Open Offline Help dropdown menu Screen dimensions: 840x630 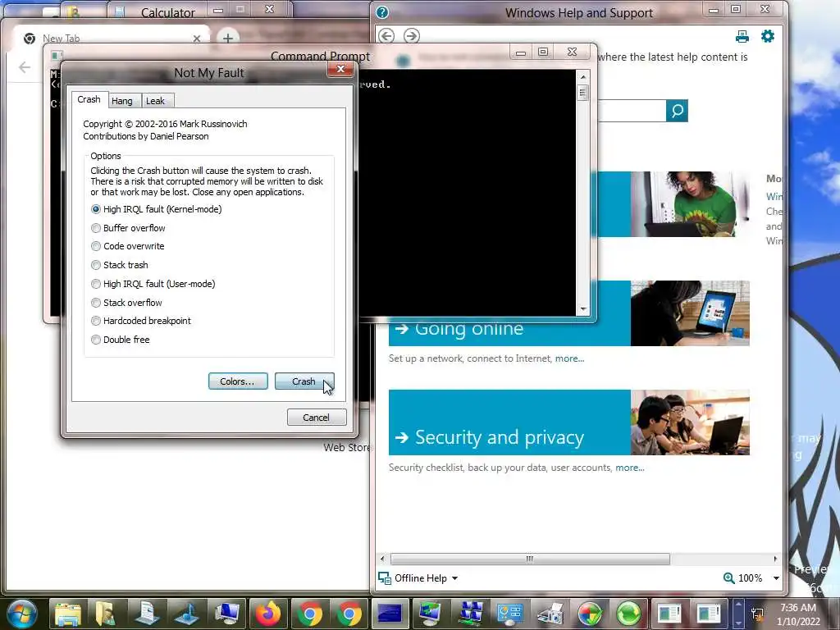point(418,578)
